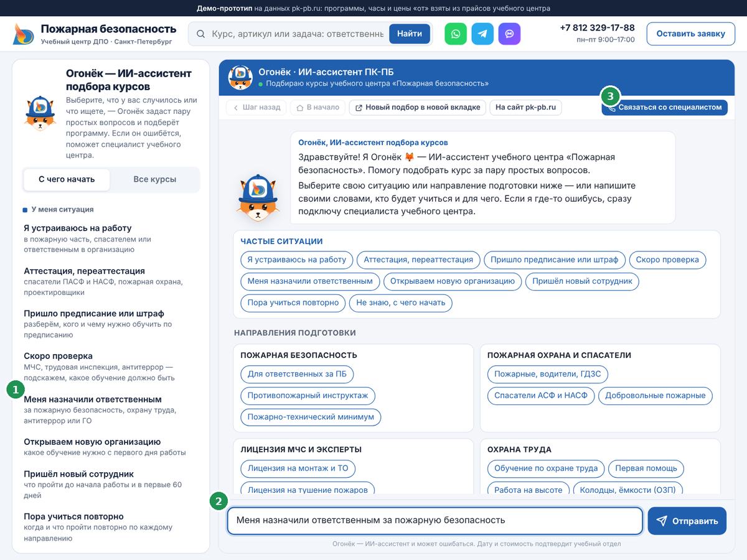Click the fox avatar in chat header
This screenshot has height=560, width=747.
tap(240, 77)
